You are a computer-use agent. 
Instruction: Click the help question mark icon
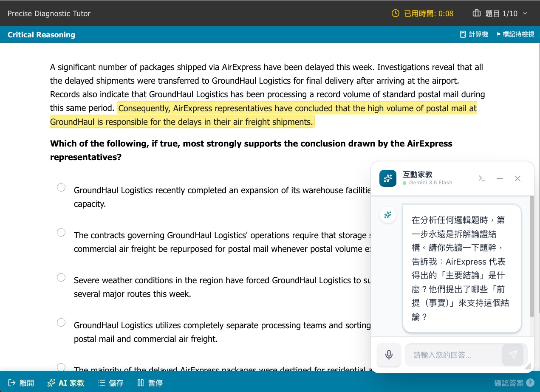530,383
